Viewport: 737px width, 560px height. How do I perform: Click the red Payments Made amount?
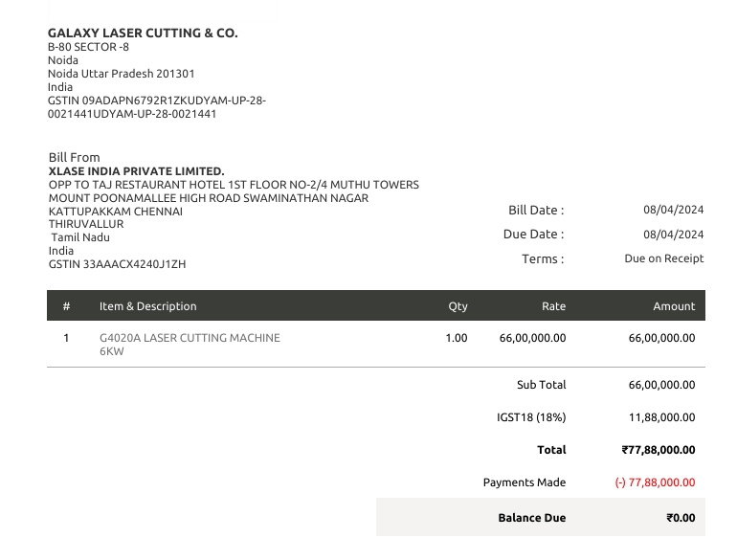click(x=655, y=482)
